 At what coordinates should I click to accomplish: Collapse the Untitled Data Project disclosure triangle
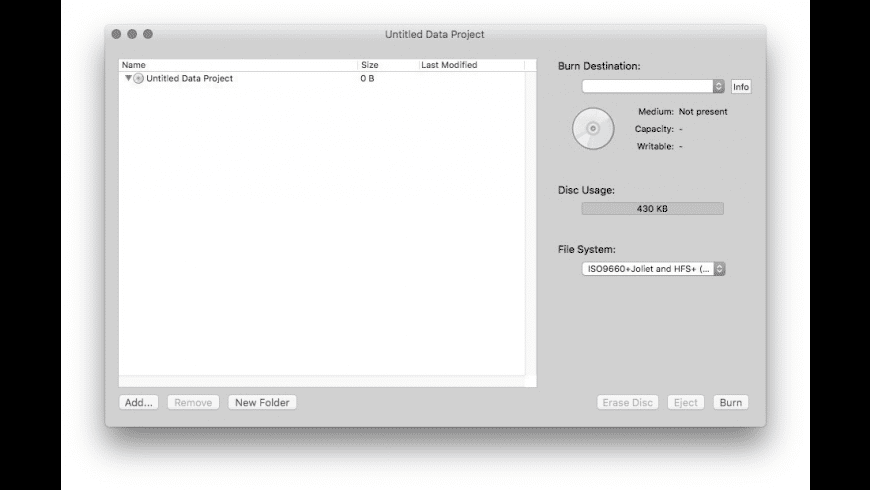point(128,78)
